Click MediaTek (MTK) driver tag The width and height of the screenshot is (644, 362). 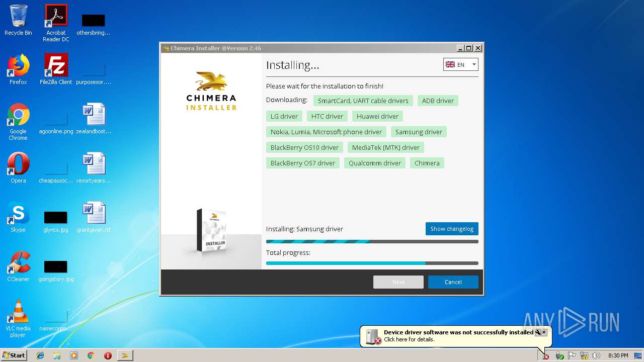coord(386,147)
